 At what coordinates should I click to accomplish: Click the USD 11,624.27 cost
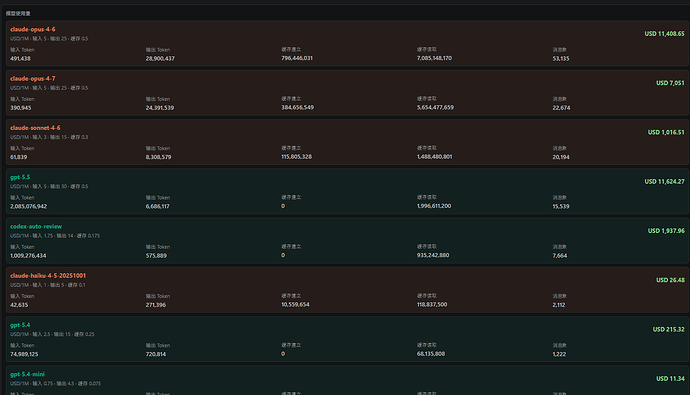tap(664, 182)
